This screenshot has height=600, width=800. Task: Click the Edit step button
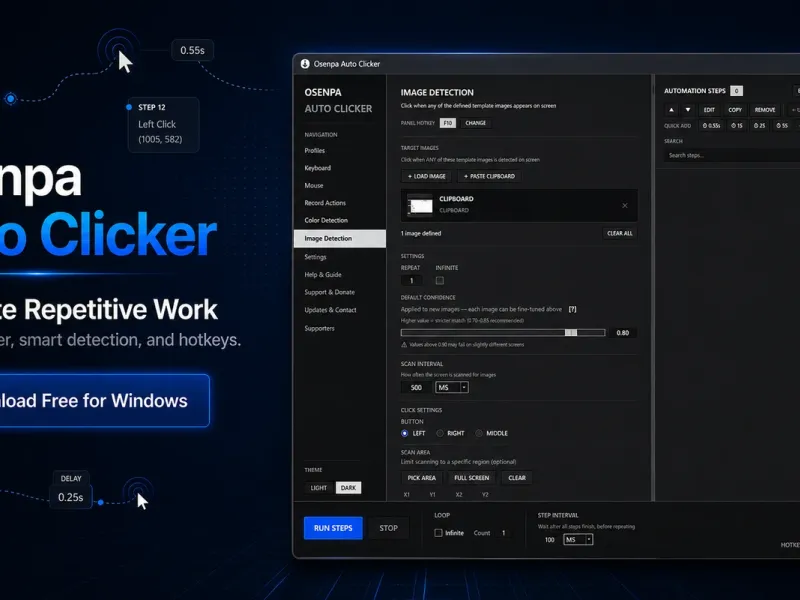point(709,110)
